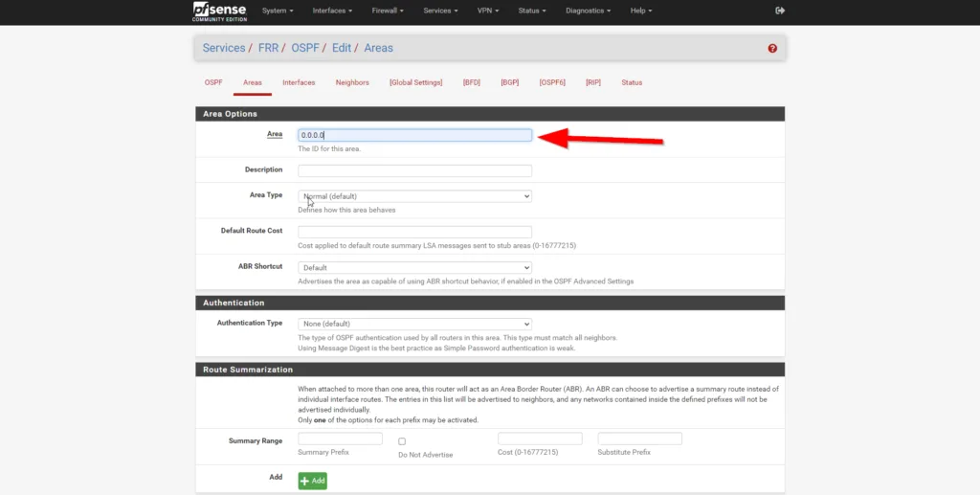
Task: Click the Area Options section header
Action: 490,114
